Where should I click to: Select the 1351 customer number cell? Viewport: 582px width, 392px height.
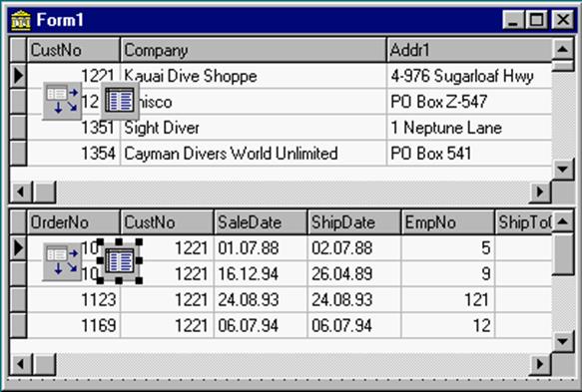(x=74, y=128)
